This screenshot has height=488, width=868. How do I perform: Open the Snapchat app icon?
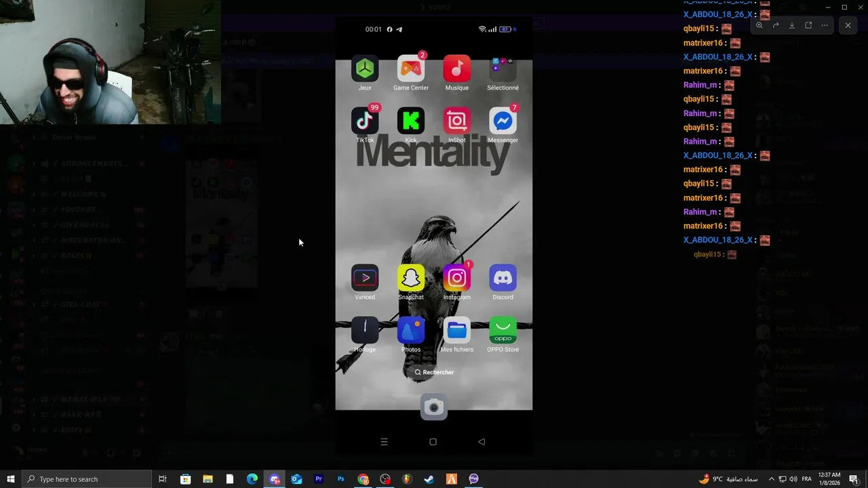pos(411,278)
